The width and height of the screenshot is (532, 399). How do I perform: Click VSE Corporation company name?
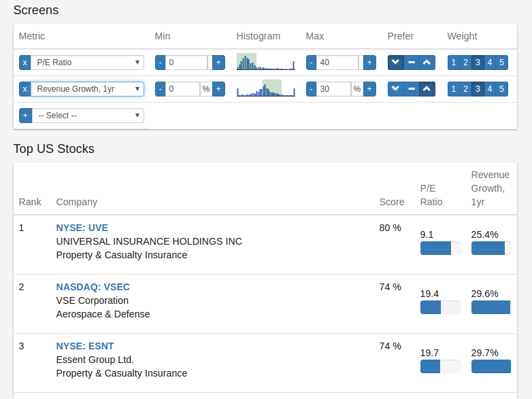tap(93, 300)
